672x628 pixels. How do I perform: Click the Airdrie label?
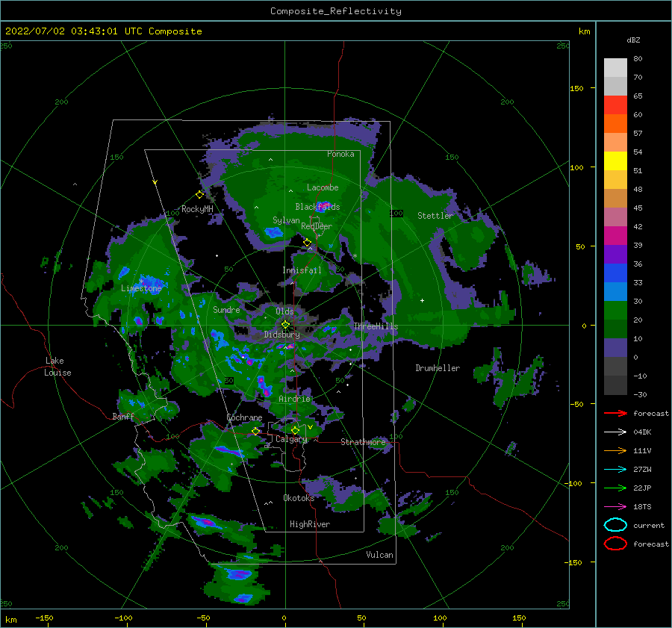294,399
